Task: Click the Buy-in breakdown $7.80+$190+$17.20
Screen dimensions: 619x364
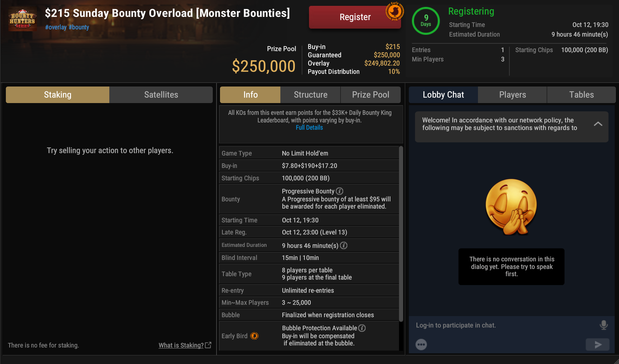Action: point(310,166)
